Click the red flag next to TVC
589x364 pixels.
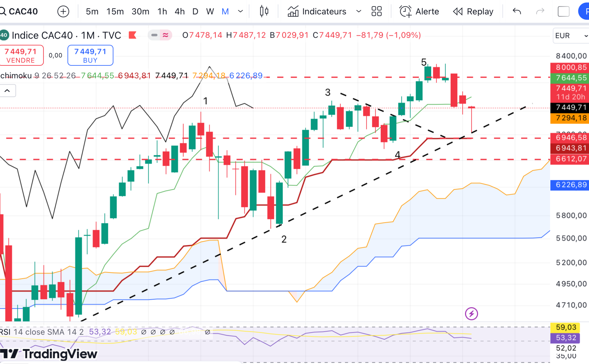[x=133, y=35]
